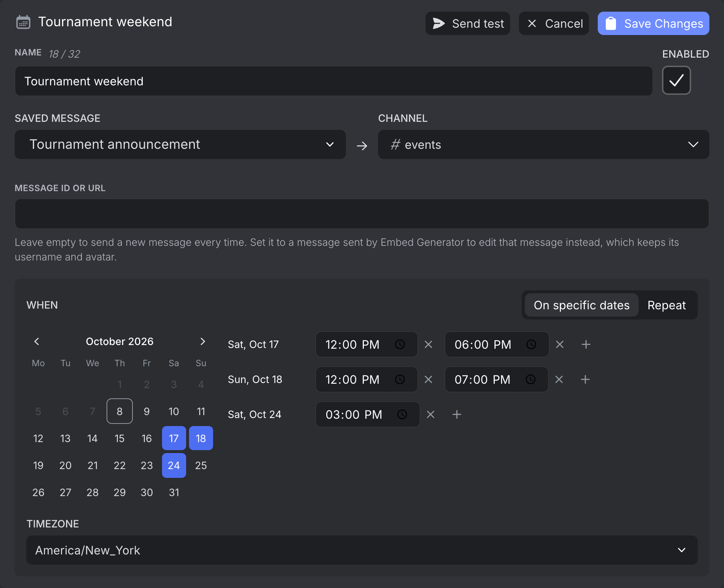This screenshot has width=724, height=588.
Task: Select October 21 in calendar
Action: [x=92, y=465]
